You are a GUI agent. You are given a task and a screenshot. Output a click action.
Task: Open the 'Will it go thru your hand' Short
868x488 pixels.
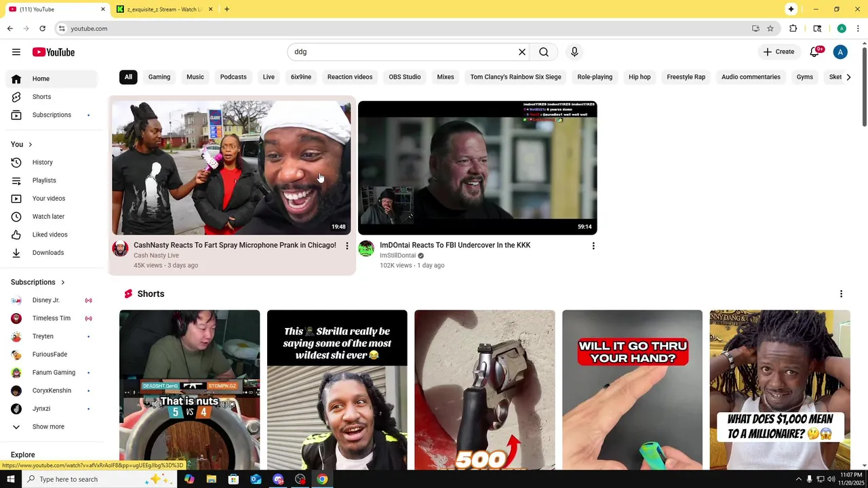click(x=632, y=390)
